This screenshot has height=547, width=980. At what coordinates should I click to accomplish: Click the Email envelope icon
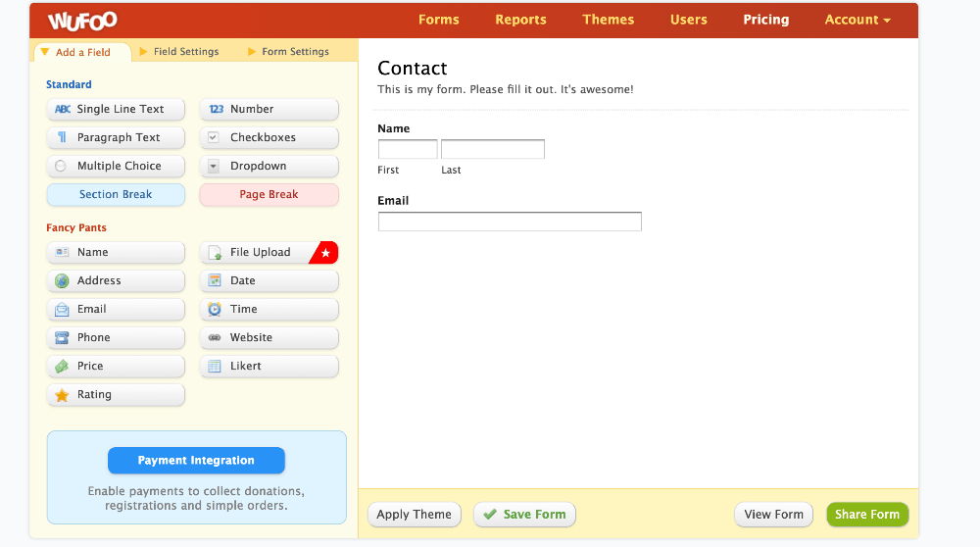tap(62, 310)
